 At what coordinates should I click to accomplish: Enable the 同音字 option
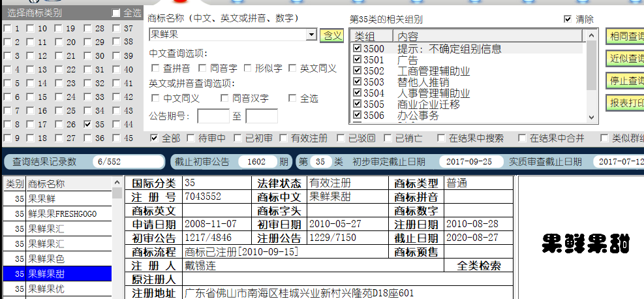click(x=202, y=68)
